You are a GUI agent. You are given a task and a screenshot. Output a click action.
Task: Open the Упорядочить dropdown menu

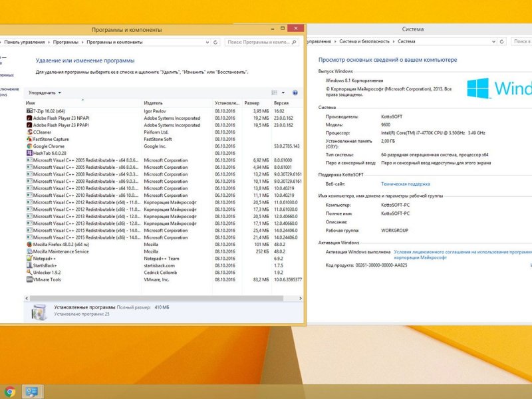[45, 92]
